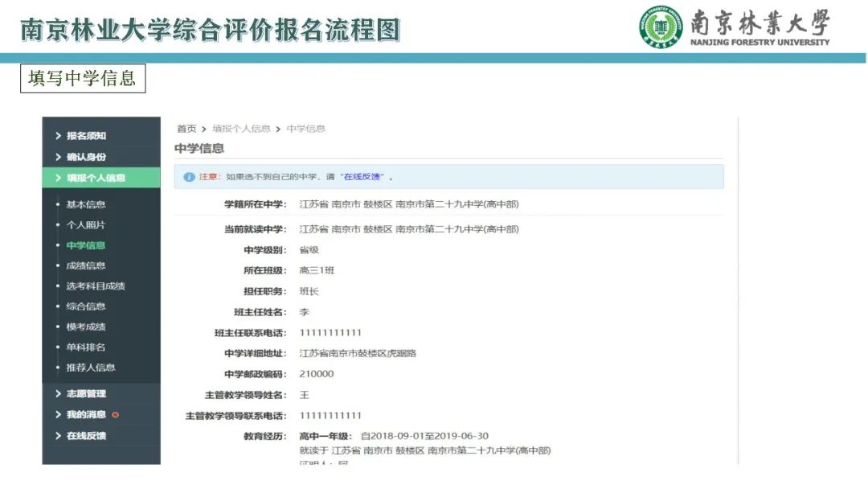This screenshot has height=489, width=868.
Task: Open 综合信息 in the sidebar
Action: (x=86, y=306)
